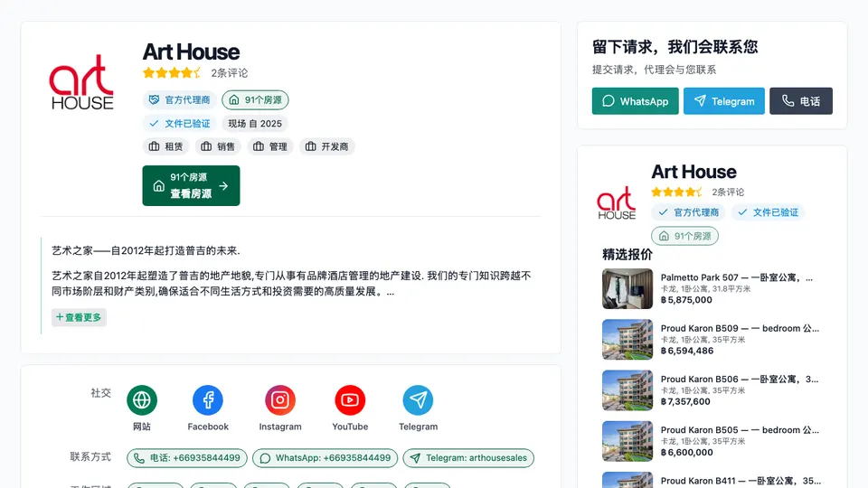Select the 开发商 service tag
The image size is (868, 488).
pos(327,146)
